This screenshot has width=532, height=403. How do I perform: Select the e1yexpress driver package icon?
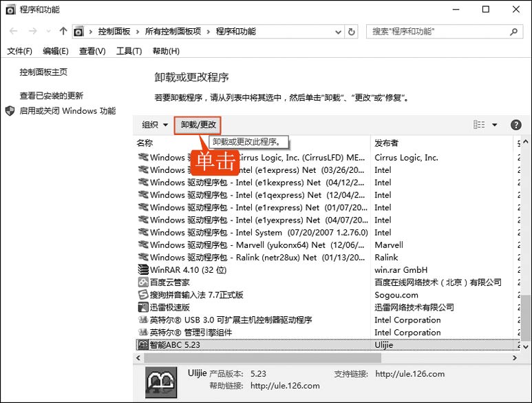[143, 220]
